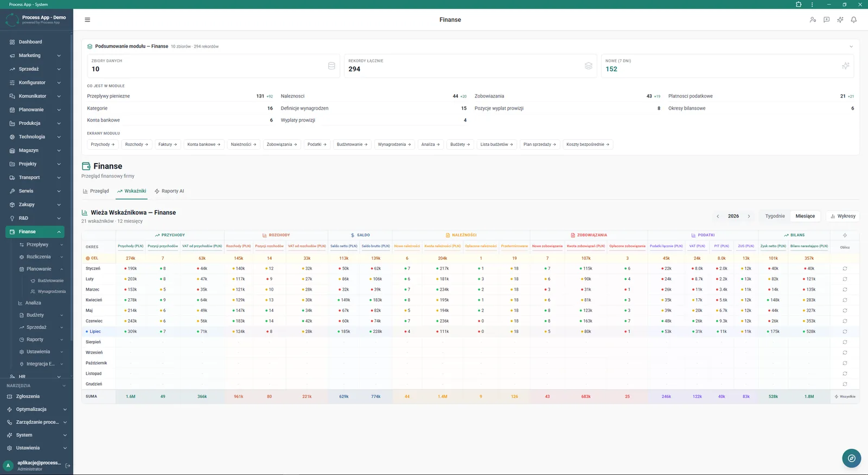Viewport: 868px width, 475px height.
Task: Expand the Marketing sidebar section
Action: click(35, 55)
